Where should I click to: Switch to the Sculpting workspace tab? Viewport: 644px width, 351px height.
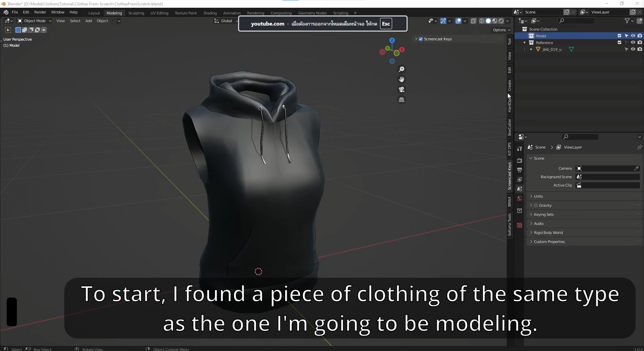pos(136,13)
